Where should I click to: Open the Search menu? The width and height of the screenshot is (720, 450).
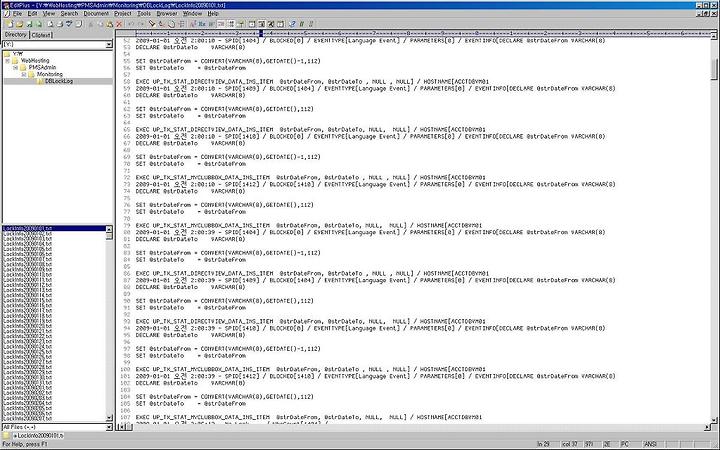[x=69, y=14]
